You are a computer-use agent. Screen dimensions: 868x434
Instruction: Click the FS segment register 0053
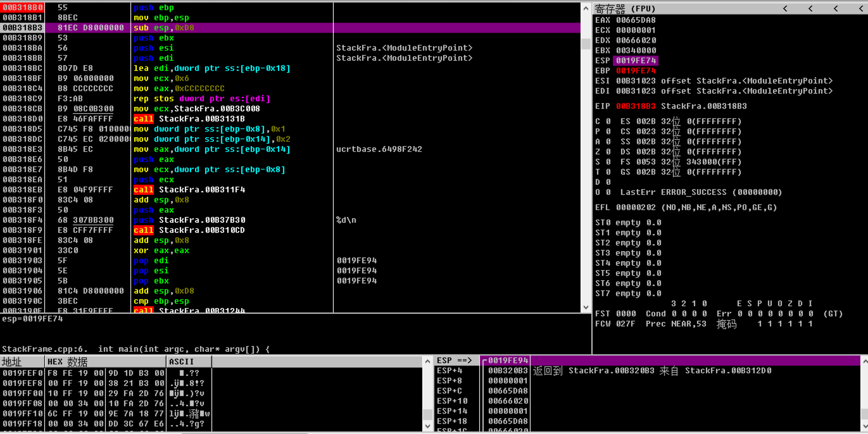pos(646,162)
